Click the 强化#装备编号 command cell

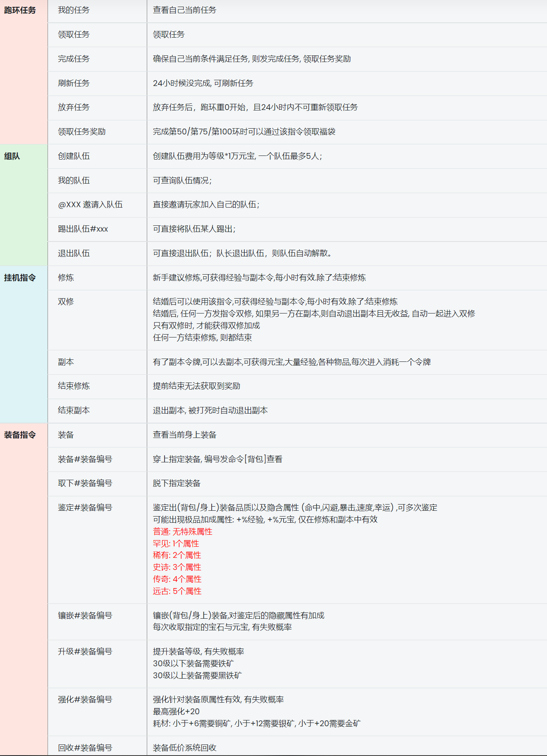97,712
